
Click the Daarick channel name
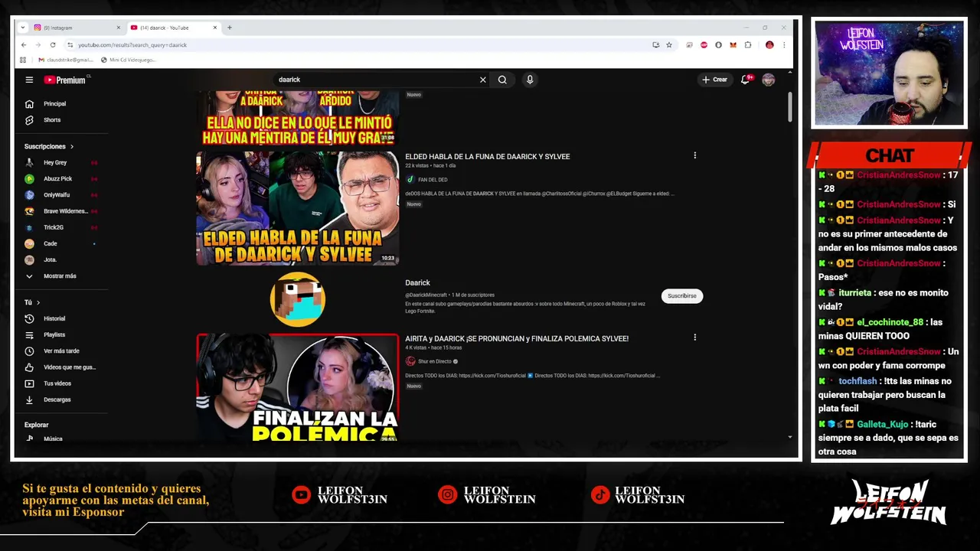coord(418,283)
